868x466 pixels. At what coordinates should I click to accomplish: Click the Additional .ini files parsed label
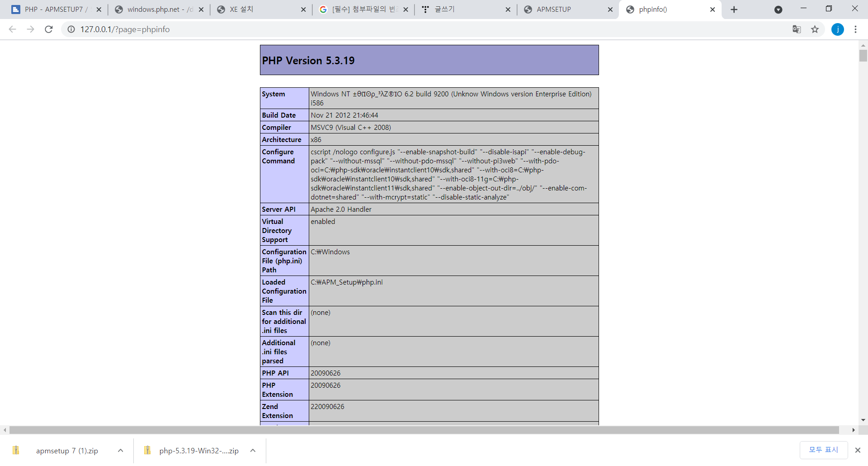pos(278,352)
